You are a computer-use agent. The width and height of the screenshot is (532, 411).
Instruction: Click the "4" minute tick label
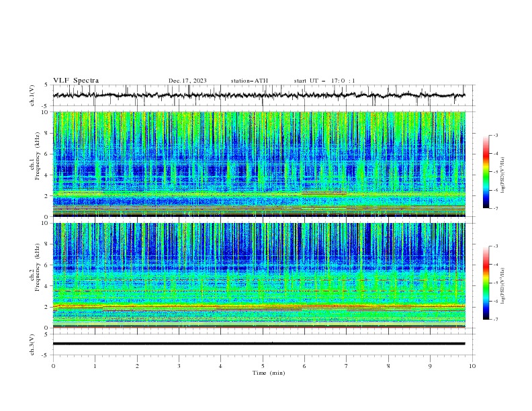pyautogui.click(x=220, y=366)
